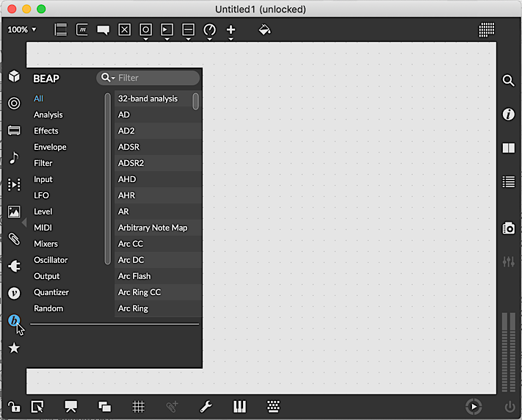The width and height of the screenshot is (522, 420).
Task: Open new patcher view cursor icon
Action: [37, 406]
